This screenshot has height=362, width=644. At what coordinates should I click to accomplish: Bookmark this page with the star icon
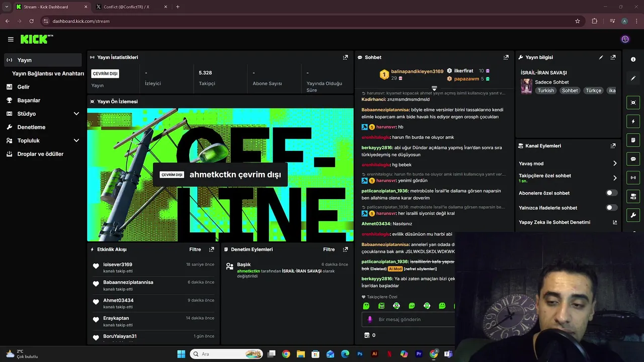(578, 21)
